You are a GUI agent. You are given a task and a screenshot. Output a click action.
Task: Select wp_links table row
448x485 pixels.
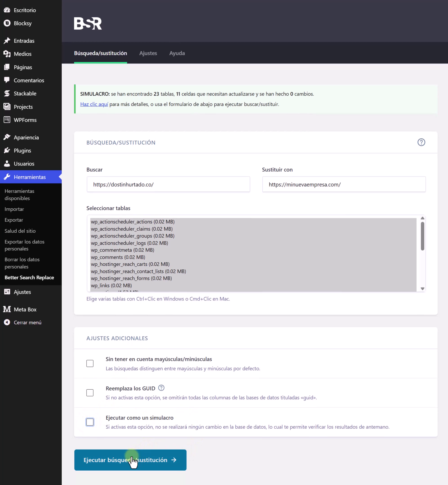[253, 285]
